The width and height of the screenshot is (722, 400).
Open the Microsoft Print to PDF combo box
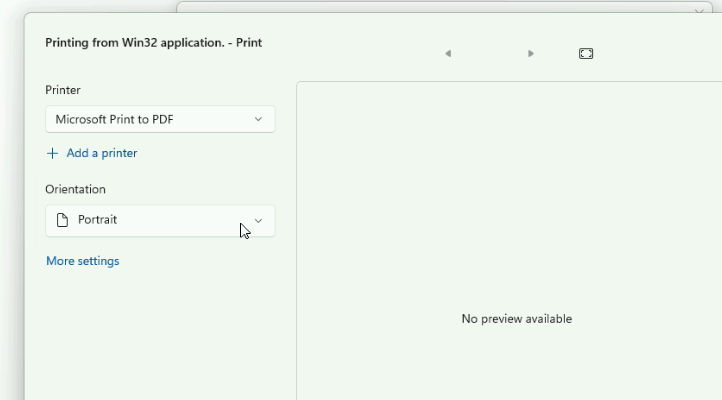pos(150,119)
